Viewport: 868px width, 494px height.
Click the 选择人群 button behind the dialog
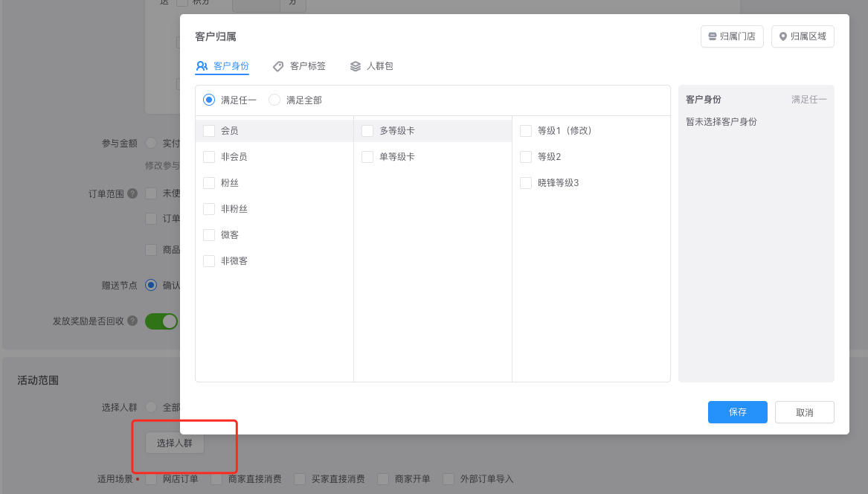tap(174, 443)
